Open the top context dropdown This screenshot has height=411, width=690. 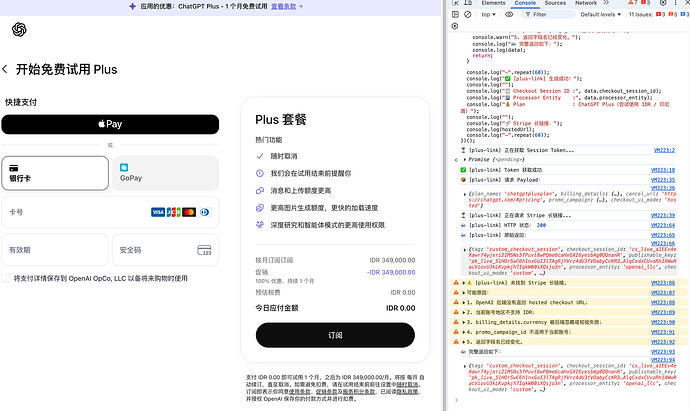point(488,15)
